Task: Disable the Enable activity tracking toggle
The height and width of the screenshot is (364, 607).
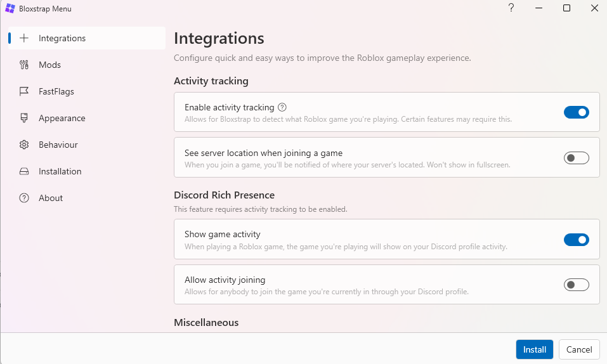Action: click(576, 112)
